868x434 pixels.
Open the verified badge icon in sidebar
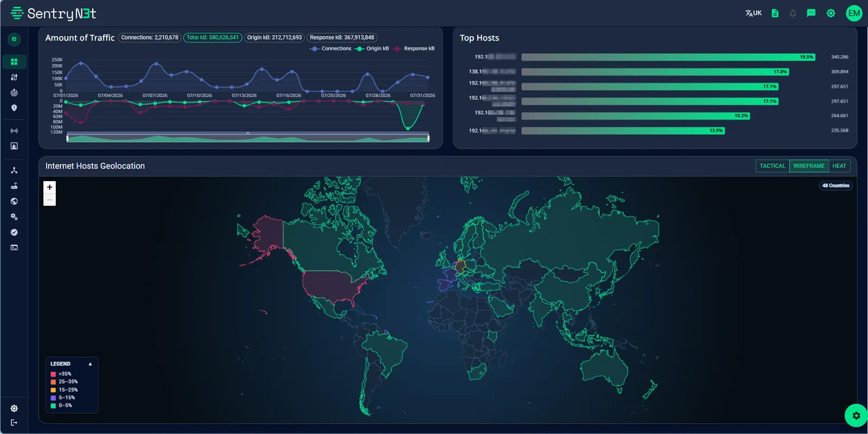click(14, 232)
